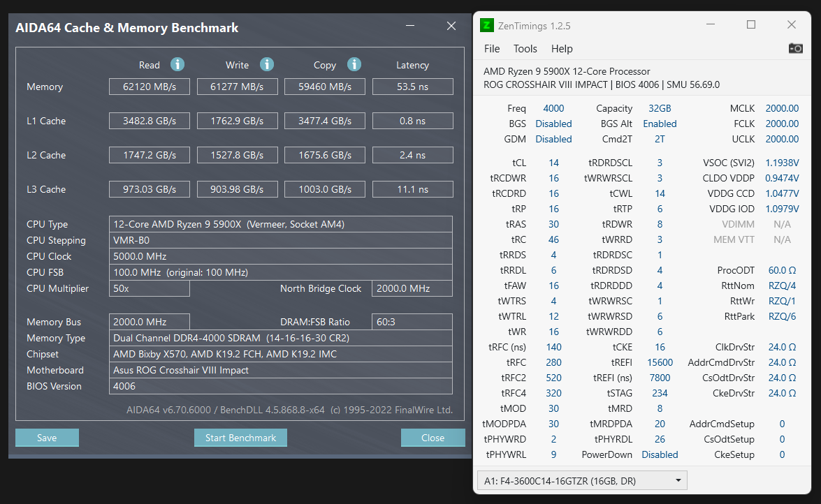This screenshot has width=821, height=504.
Task: Click the CPU Stepping VMR-B0 field
Action: tap(281, 240)
